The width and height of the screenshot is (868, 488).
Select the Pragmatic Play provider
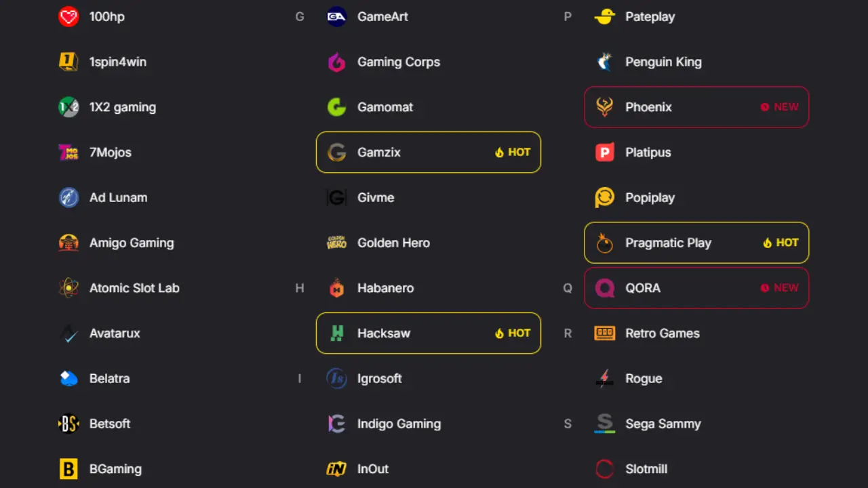coord(696,243)
